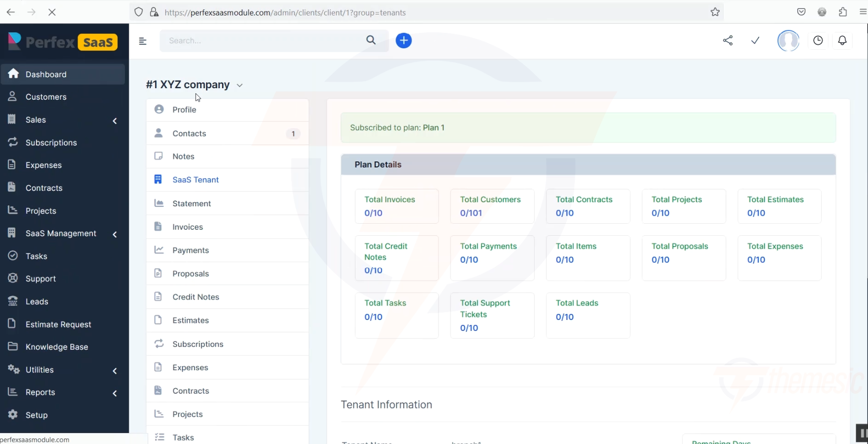
Task: Open the notifications bell icon
Action: coord(843,41)
